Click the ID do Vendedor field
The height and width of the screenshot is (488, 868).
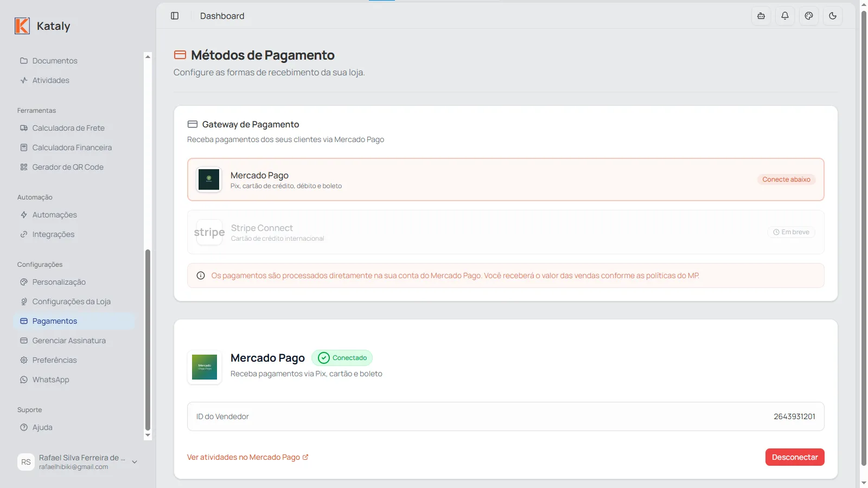(506, 416)
